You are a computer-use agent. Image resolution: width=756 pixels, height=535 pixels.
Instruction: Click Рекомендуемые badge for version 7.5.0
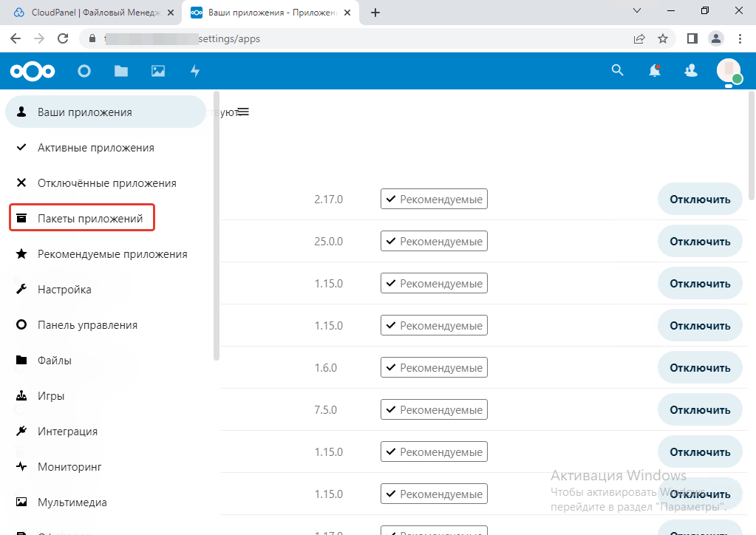(x=434, y=410)
